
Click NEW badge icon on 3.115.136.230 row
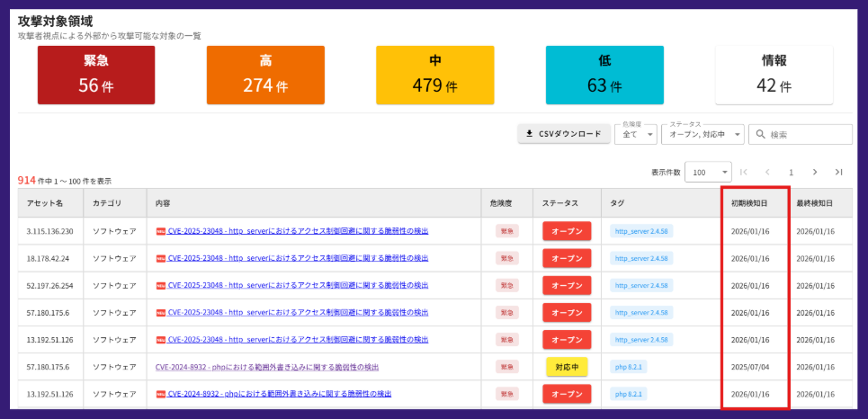tap(161, 231)
